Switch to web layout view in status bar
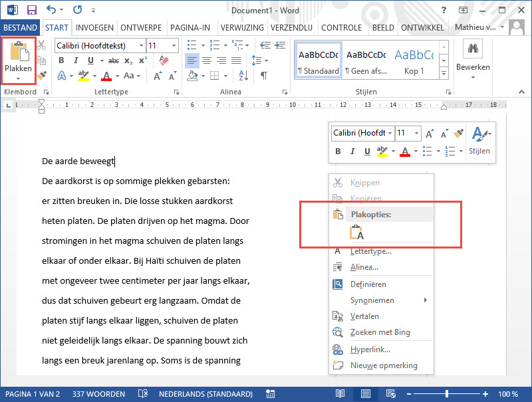This screenshot has height=402, width=532. point(390,393)
